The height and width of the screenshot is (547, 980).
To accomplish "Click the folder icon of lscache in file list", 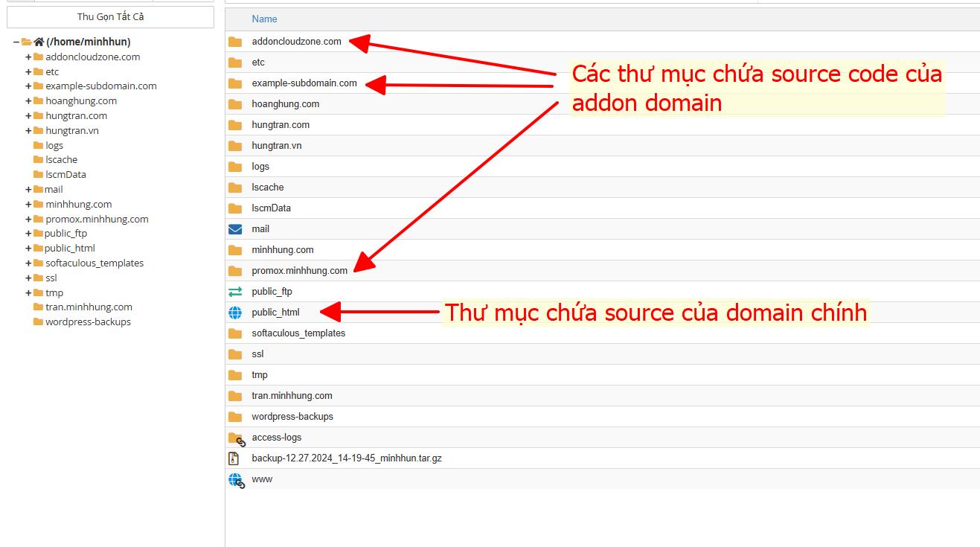I will point(235,188).
